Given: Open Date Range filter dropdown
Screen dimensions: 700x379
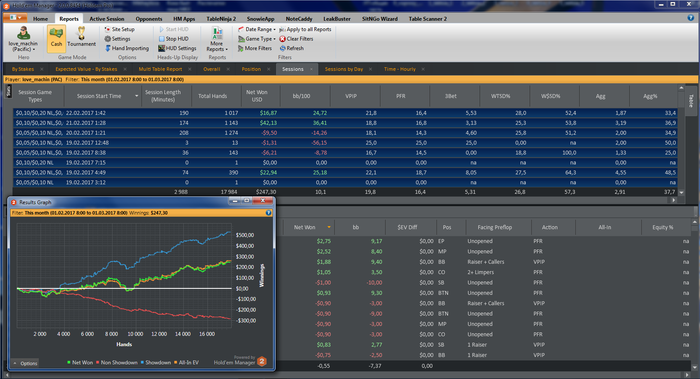Looking at the screenshot, I should tap(257, 29).
